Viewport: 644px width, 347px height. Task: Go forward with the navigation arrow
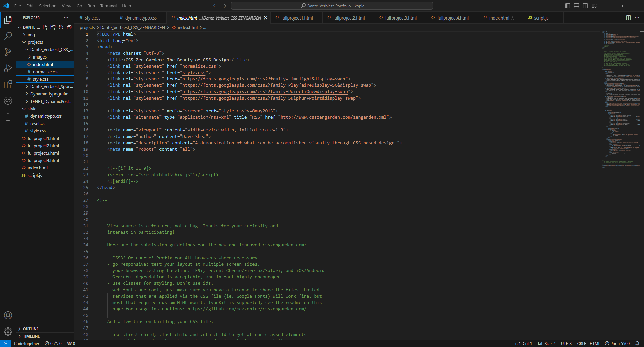tap(224, 6)
